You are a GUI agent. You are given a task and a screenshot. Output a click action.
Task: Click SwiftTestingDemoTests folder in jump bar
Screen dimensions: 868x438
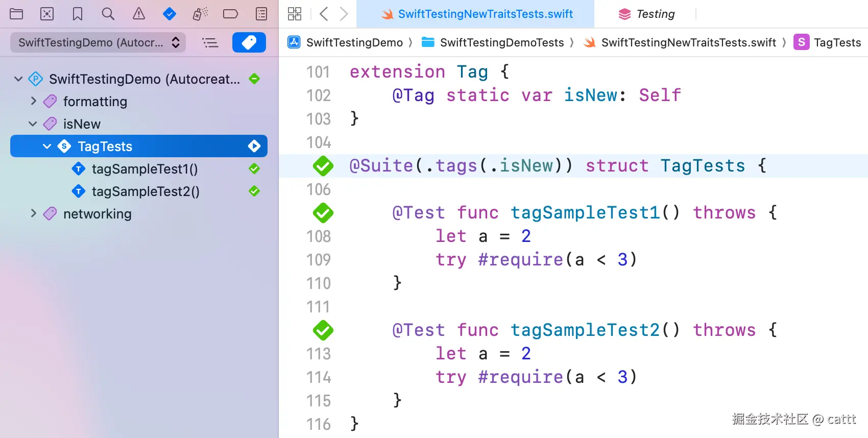tap(493, 42)
